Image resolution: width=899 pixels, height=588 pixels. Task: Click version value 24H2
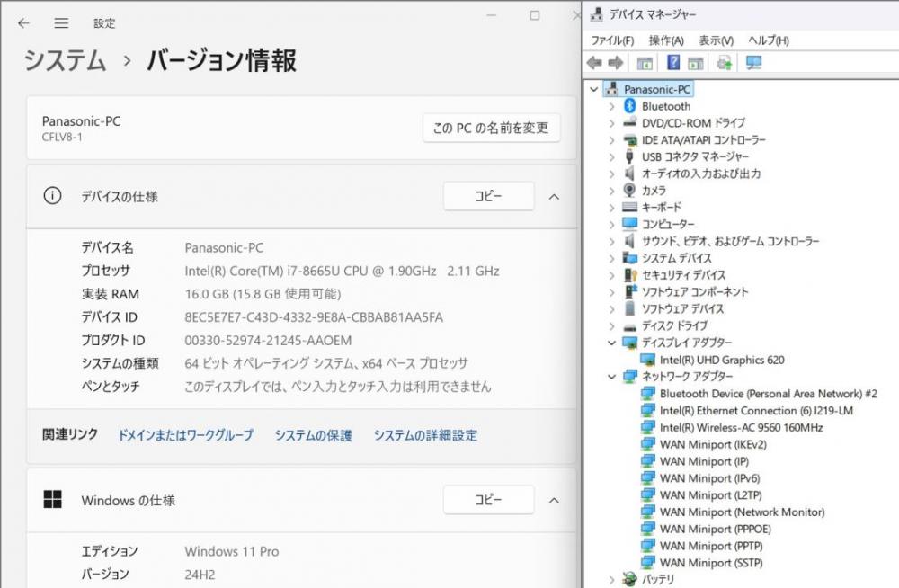pyautogui.click(x=200, y=575)
